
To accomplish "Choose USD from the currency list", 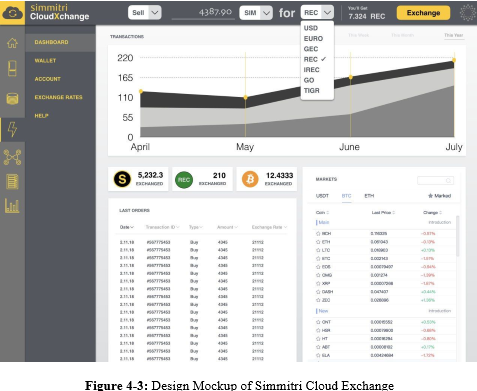I will [x=311, y=28].
